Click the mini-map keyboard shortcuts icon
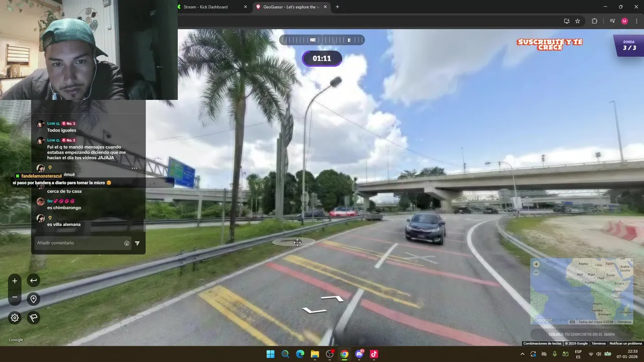Screen dimensions: 644x362 (572, 322)
